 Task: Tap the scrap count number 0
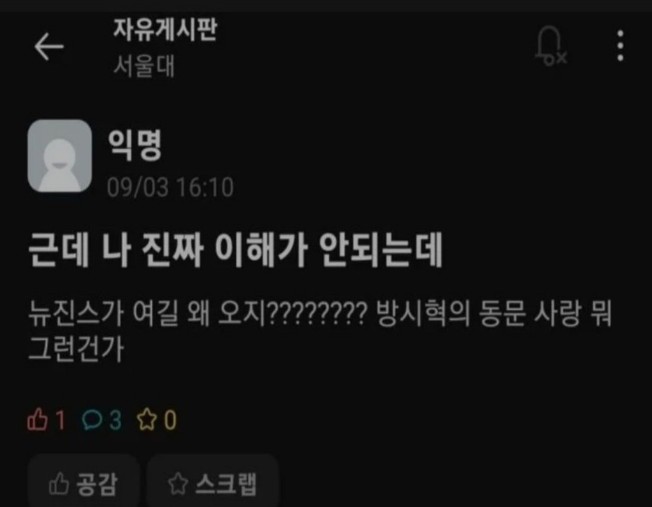170,420
